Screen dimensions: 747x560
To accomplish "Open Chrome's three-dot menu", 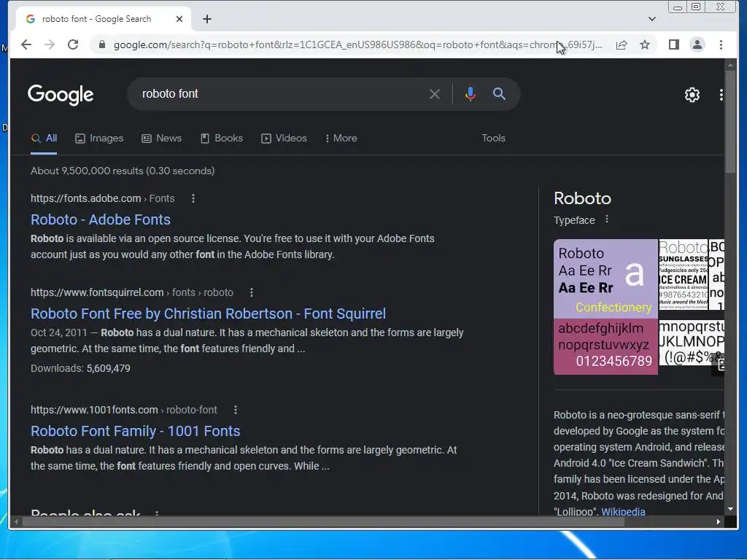I will pos(721,44).
